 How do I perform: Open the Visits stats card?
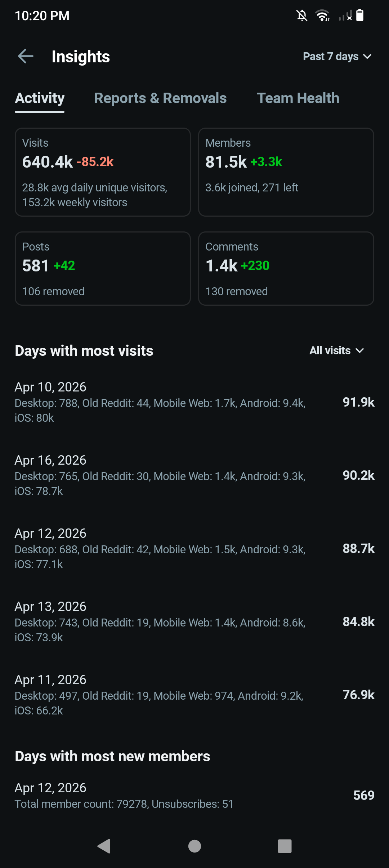(103, 172)
